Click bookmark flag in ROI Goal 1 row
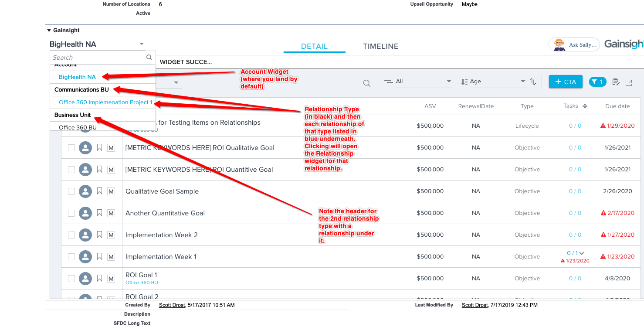The width and height of the screenshot is (644, 327). pyautogui.click(x=99, y=279)
